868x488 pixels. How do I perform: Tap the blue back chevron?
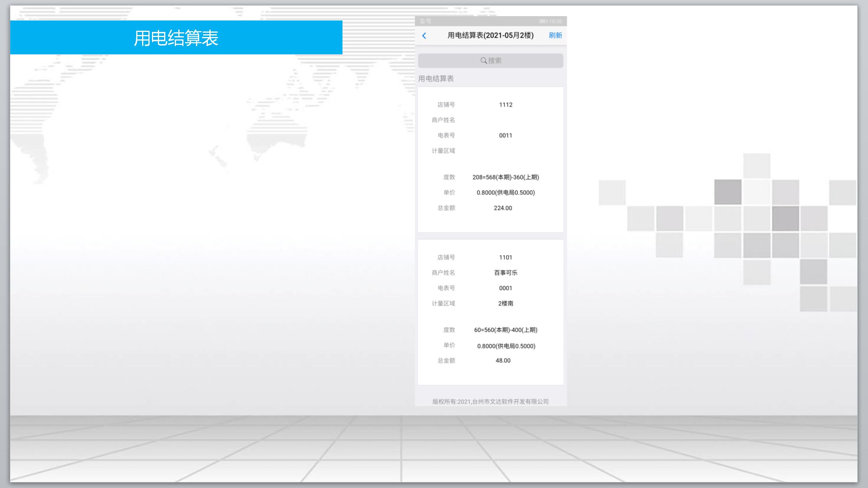[x=424, y=35]
